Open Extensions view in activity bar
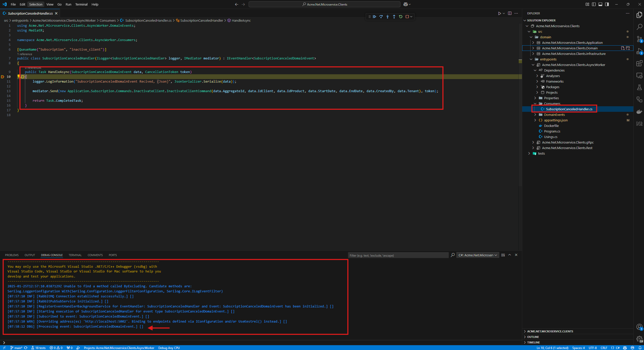Screen dimensions: 644x350 coord(639,63)
